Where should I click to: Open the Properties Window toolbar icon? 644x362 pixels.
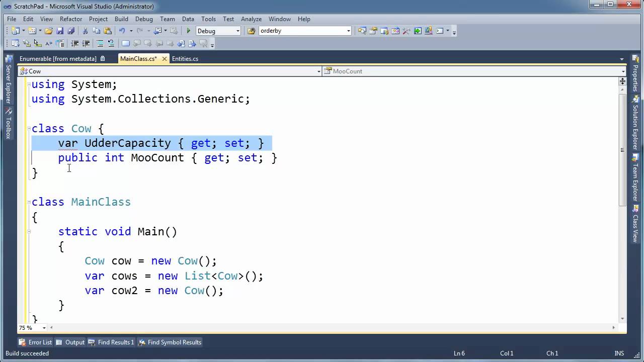373,31
